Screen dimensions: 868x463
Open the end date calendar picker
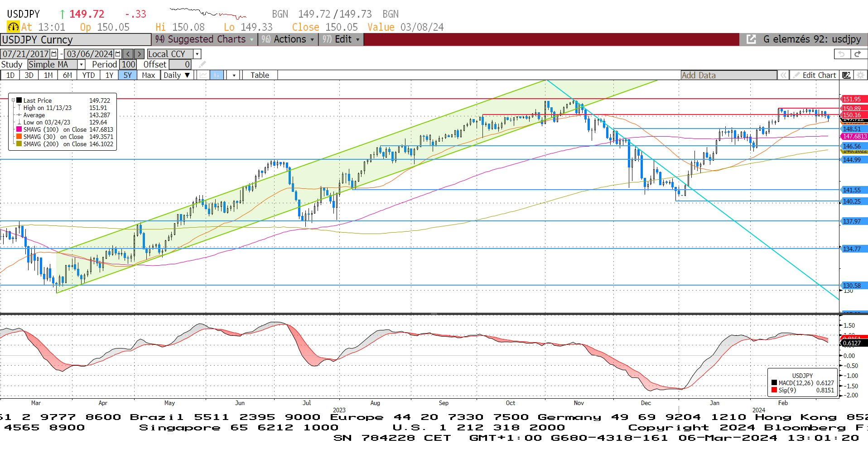[x=118, y=54]
